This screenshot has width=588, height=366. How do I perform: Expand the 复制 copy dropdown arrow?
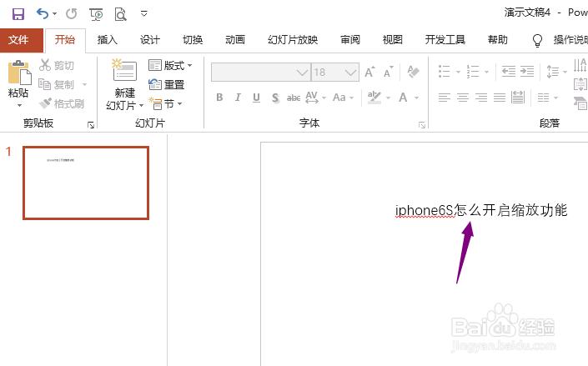[x=85, y=84]
